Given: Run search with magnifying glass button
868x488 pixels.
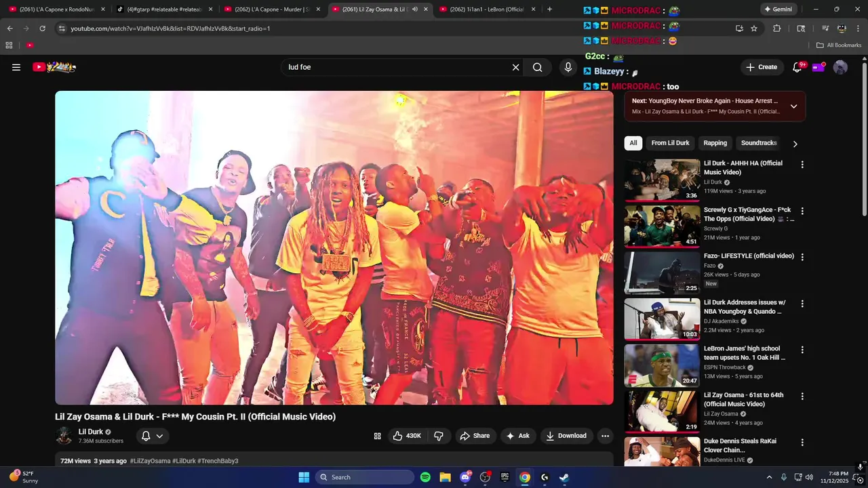Looking at the screenshot, I should pos(537,67).
